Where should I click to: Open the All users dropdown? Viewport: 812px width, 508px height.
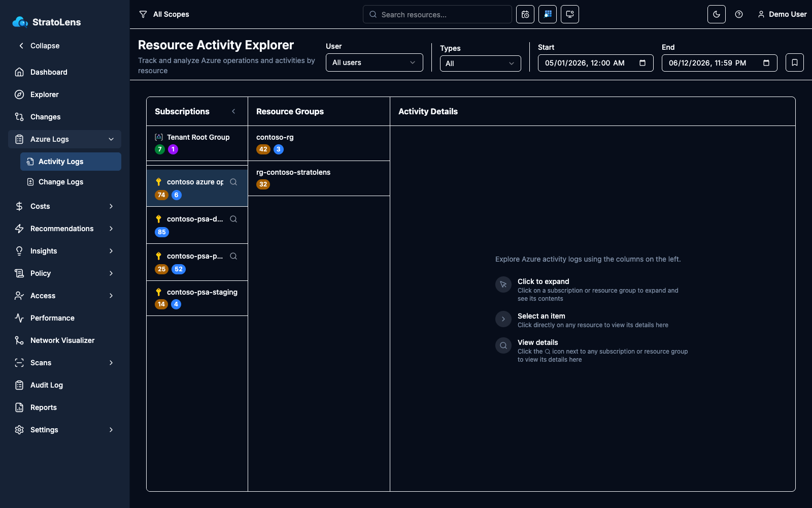pyautogui.click(x=375, y=62)
